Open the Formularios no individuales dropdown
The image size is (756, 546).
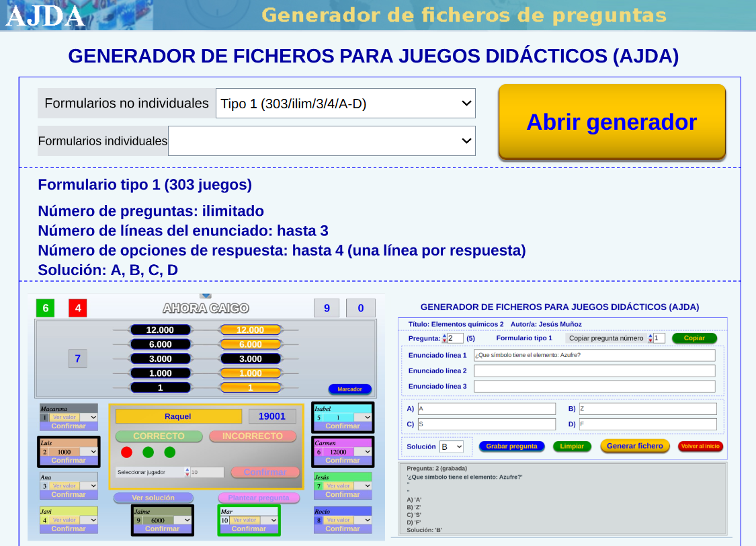[x=345, y=104]
